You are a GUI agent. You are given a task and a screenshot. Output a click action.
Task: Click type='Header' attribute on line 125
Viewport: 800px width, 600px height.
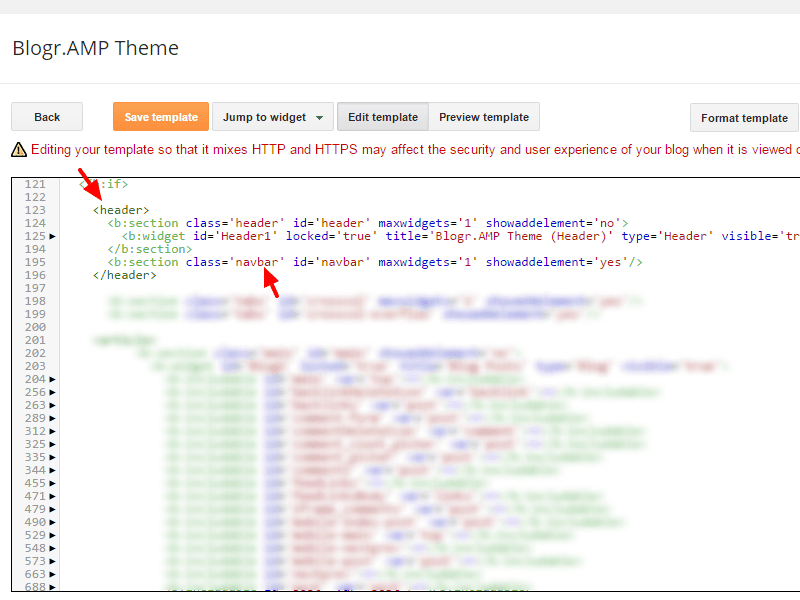[x=667, y=236]
